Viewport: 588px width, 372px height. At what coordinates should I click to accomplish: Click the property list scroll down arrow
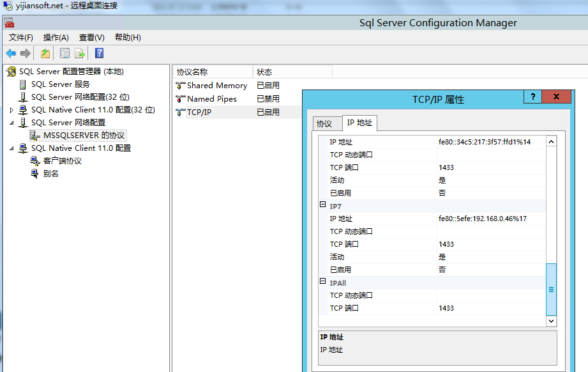point(551,321)
